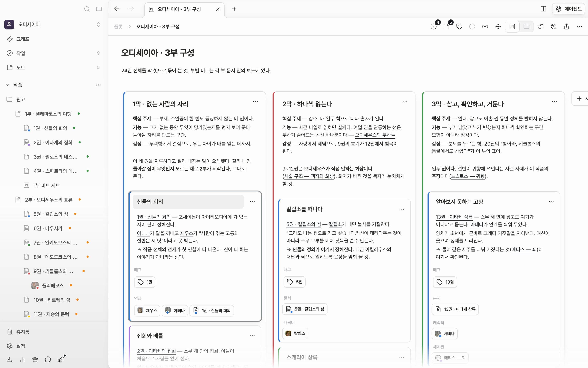The width and height of the screenshot is (588, 368).
Task: Open 칼립소를 떠나다 card options menu
Action: (402, 209)
